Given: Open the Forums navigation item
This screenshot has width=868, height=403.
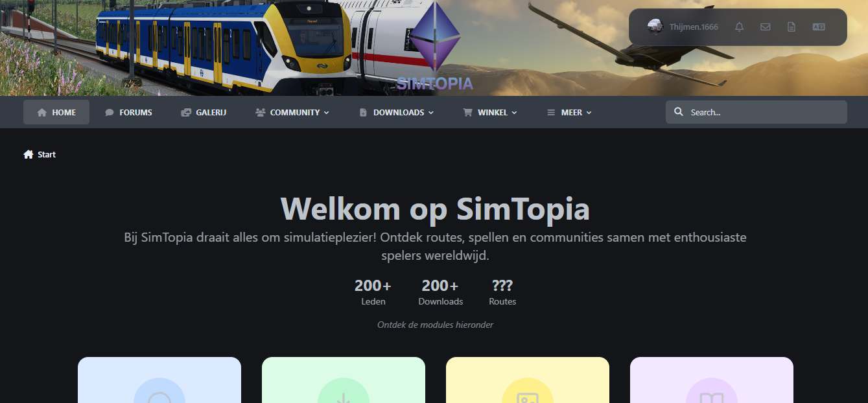Looking at the screenshot, I should click(x=128, y=112).
